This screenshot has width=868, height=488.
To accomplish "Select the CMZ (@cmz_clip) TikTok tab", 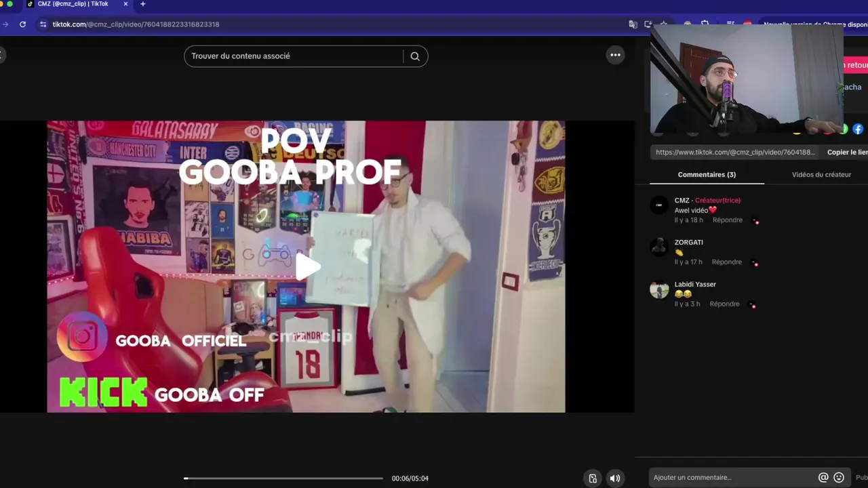I will 73,4.
